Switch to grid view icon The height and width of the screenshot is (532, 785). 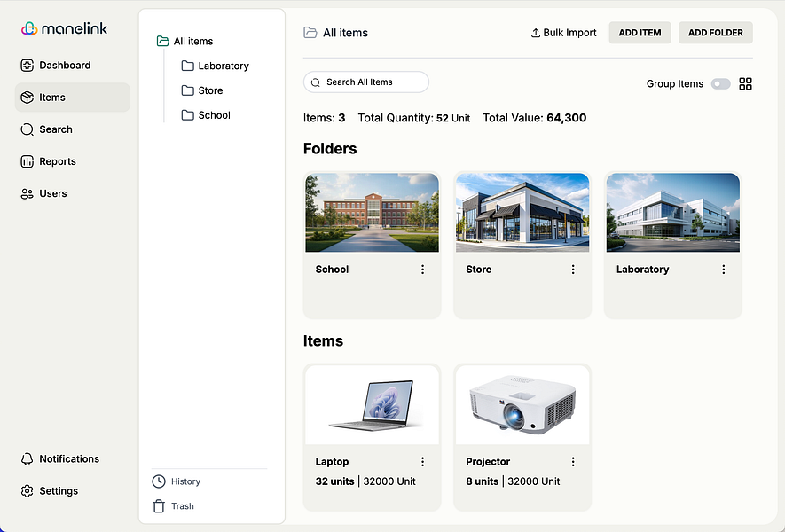(x=745, y=84)
